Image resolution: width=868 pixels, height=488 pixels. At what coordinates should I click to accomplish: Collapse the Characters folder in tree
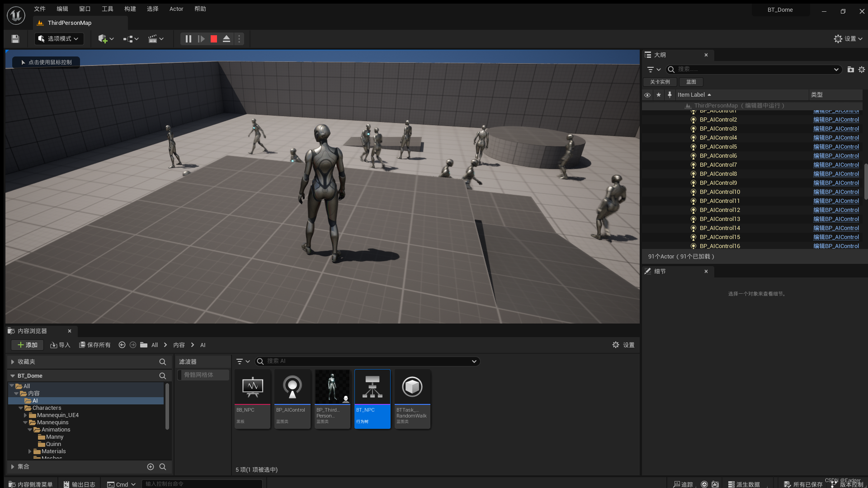coord(21,408)
